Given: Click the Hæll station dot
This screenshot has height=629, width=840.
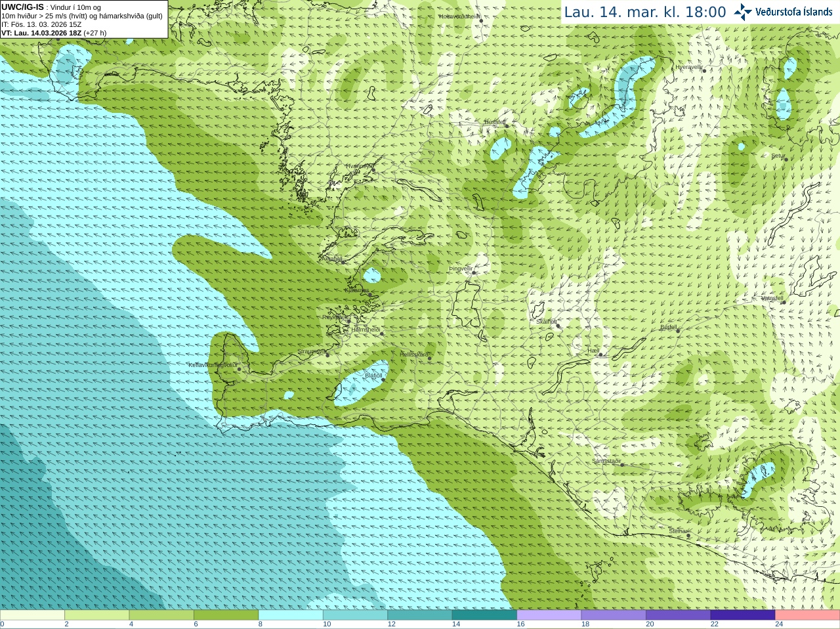Looking at the screenshot, I should pos(600,355).
